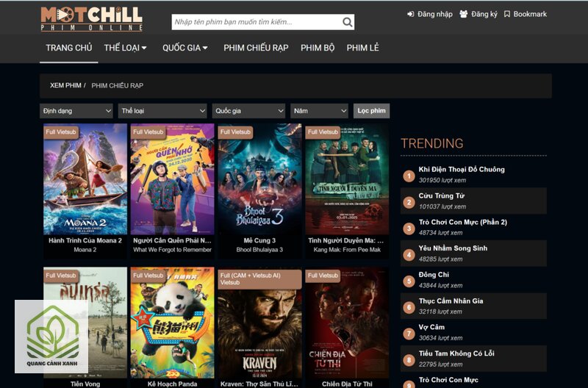Click the XEM PHIM breadcrumb link
588x388 pixels.
[65, 85]
